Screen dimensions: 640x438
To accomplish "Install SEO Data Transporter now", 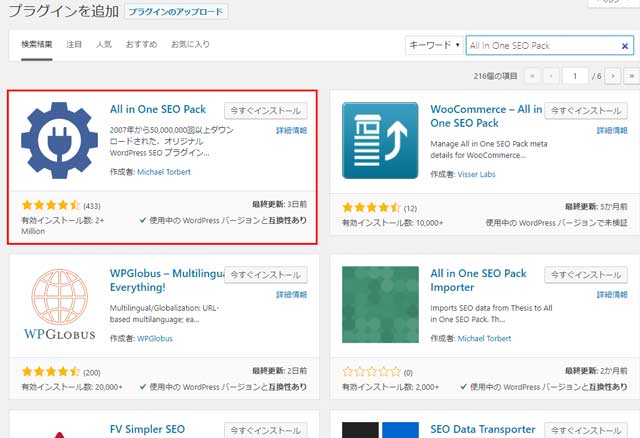I will point(586,430).
